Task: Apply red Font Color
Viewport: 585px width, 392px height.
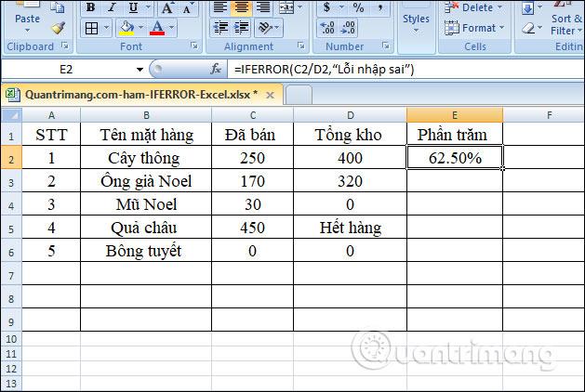Action: point(157,28)
